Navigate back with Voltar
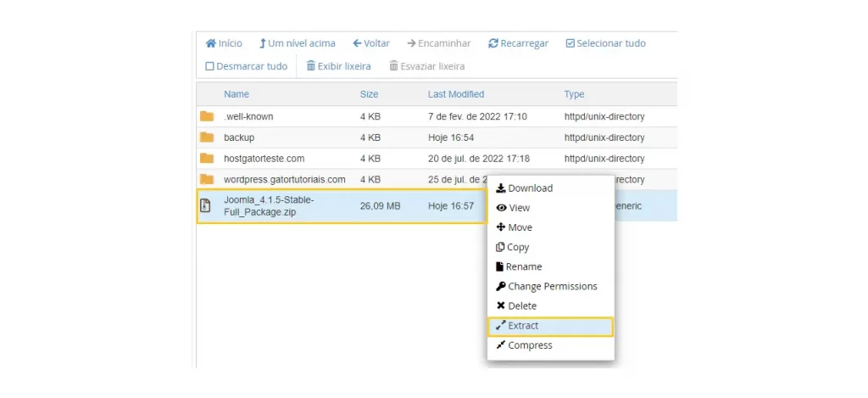868x398 pixels. [x=371, y=43]
